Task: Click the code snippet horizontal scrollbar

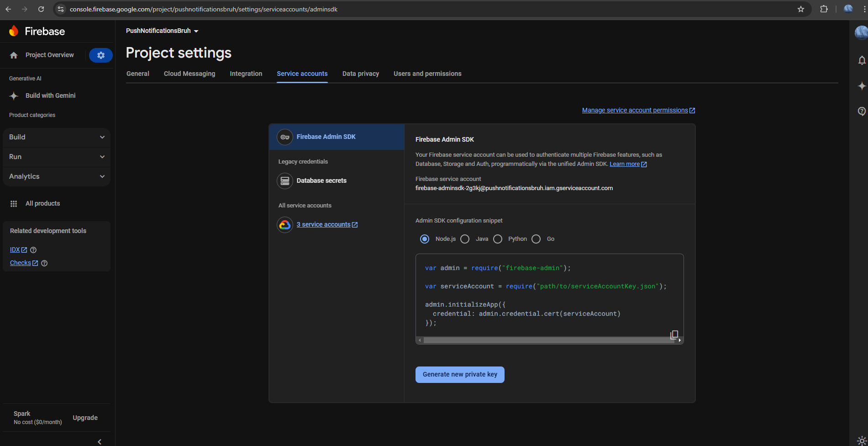Action: pyautogui.click(x=548, y=340)
